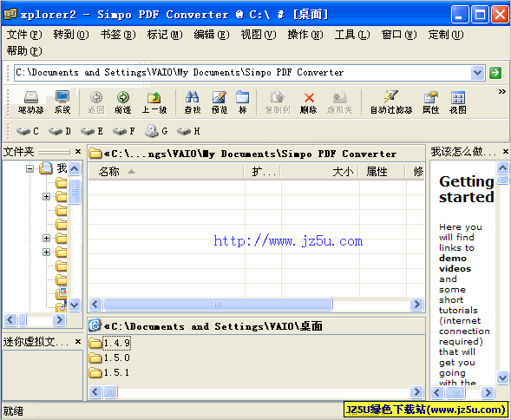Open the 驱动器 (drives) toolbar button
Viewport: 511px width, 420px height.
pos(31,102)
